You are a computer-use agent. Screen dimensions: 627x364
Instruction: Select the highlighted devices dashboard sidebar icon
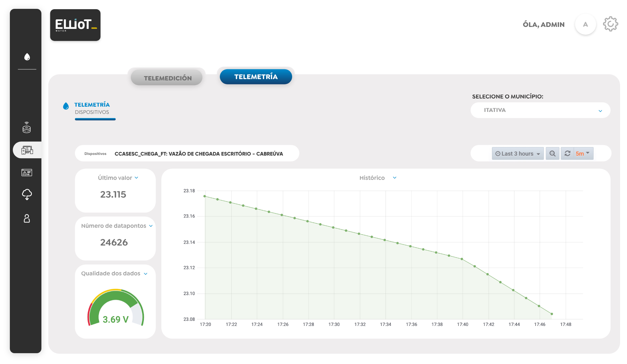click(27, 150)
